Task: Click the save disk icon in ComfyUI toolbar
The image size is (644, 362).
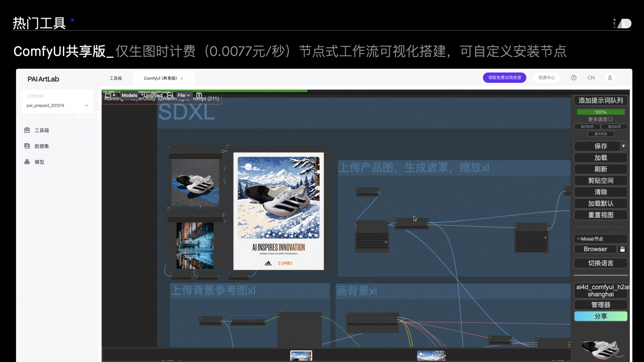Action: pos(199,96)
